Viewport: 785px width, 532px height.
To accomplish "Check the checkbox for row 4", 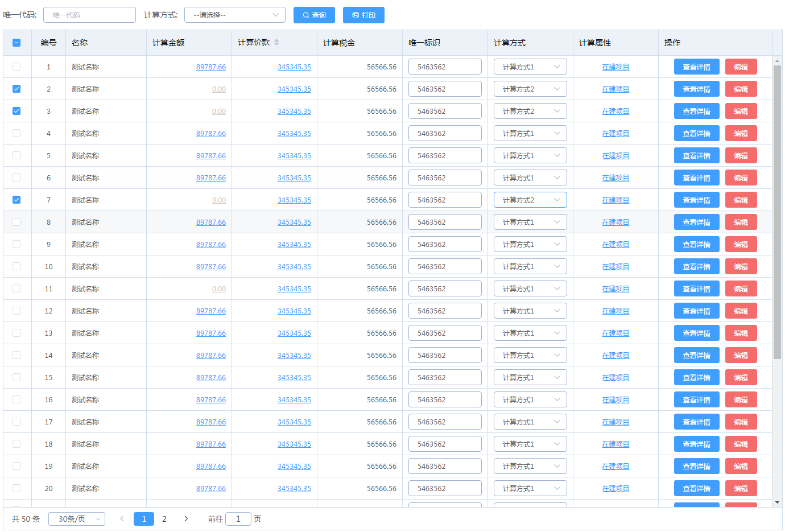I will 16,133.
